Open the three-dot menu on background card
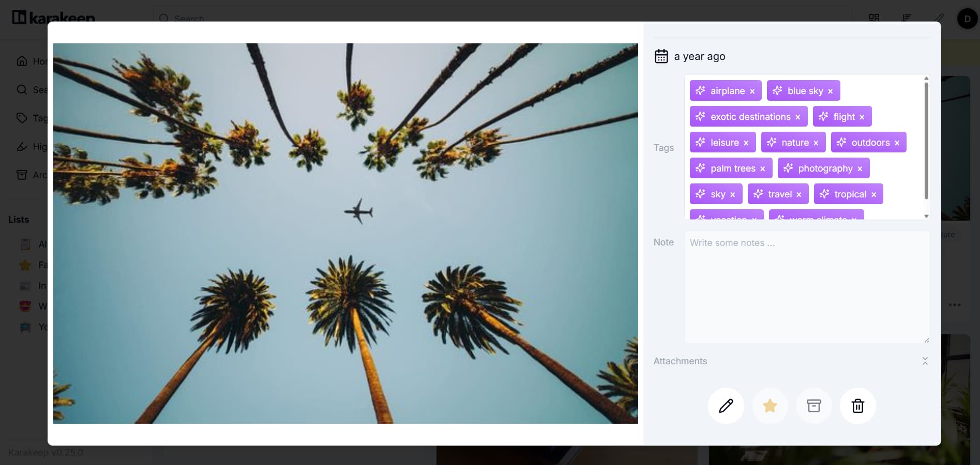Image resolution: width=980 pixels, height=465 pixels. point(955,305)
